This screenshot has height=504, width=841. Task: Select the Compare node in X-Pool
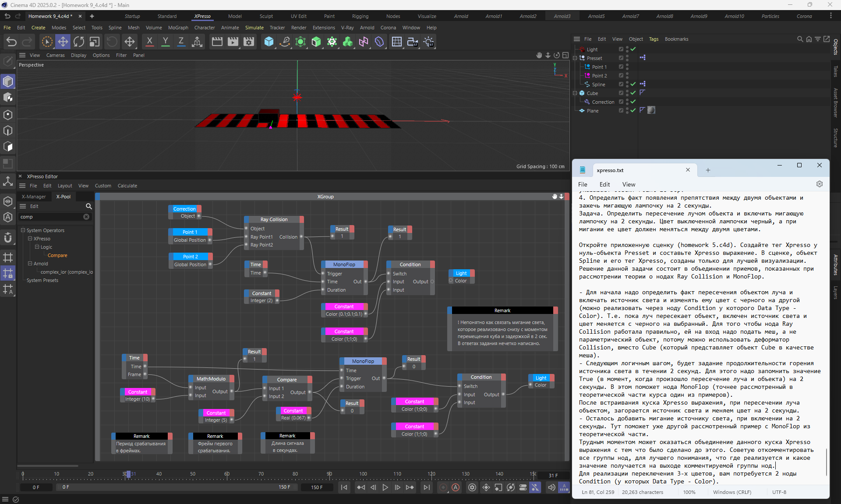[x=57, y=255]
